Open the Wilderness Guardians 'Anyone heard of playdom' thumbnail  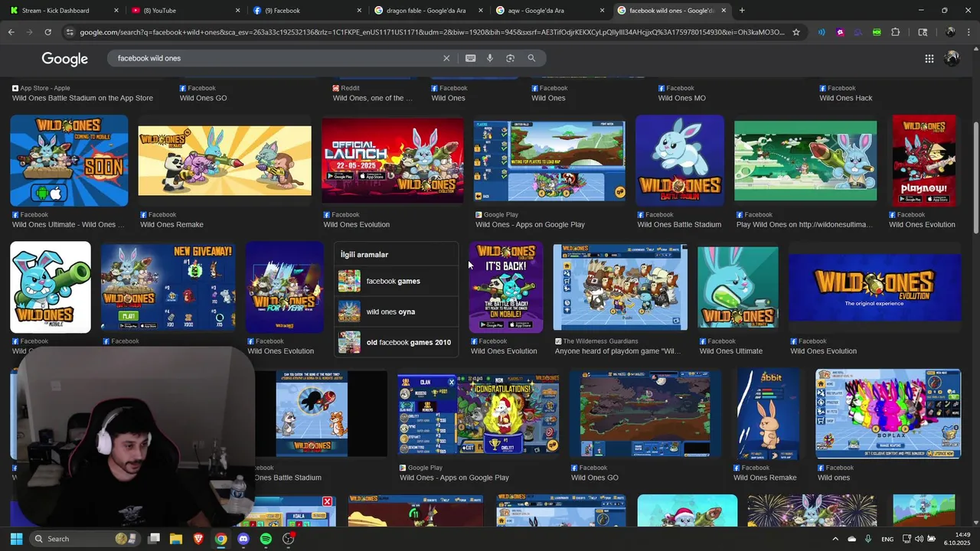coord(620,287)
